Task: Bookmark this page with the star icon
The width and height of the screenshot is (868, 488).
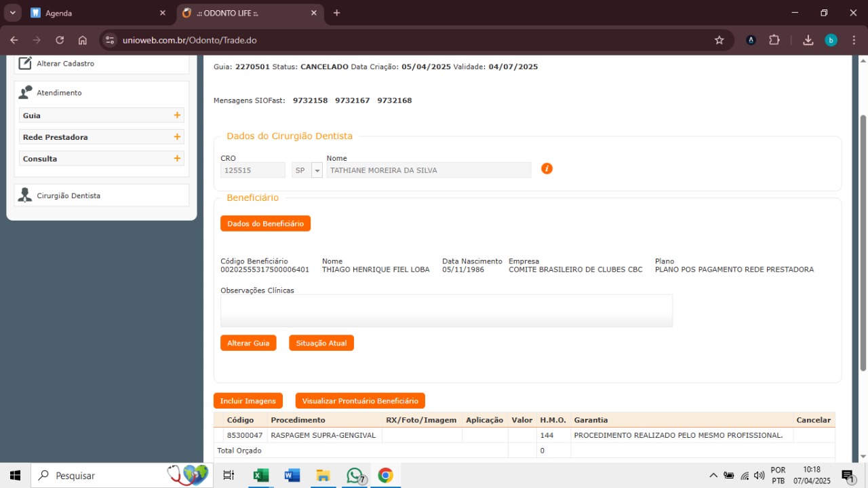Action: [719, 40]
